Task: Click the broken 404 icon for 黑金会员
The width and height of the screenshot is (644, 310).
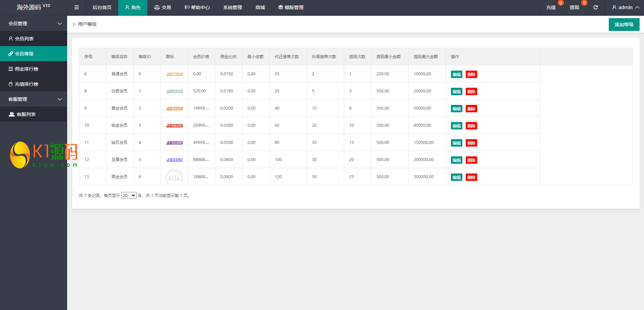Action: tap(174, 177)
